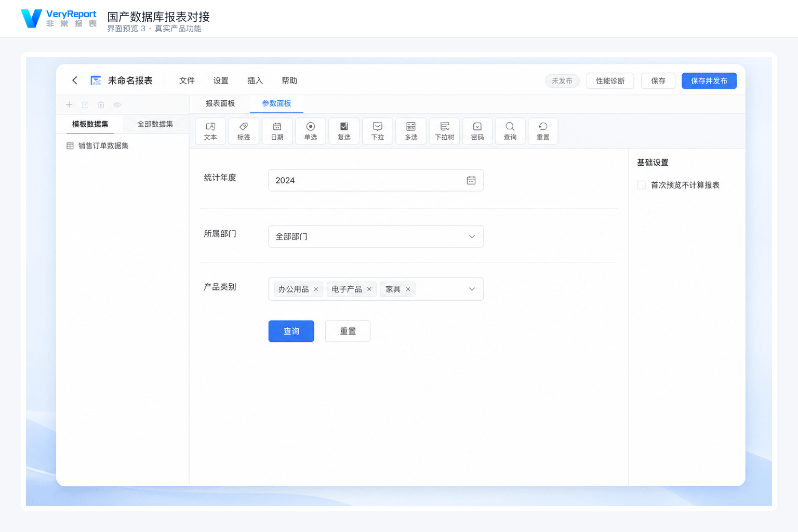Expand the 所属部门 dropdown arrow
Viewport: 798px width, 532px height.
(472, 236)
